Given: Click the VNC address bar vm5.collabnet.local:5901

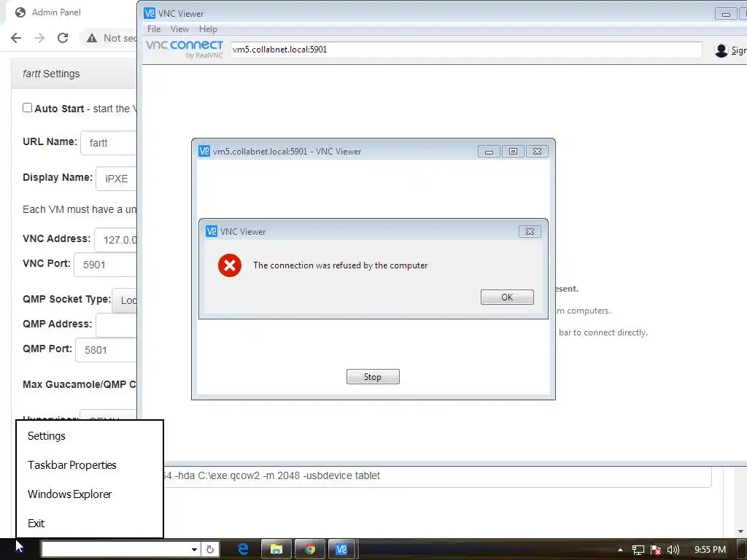Looking at the screenshot, I should tap(466, 50).
